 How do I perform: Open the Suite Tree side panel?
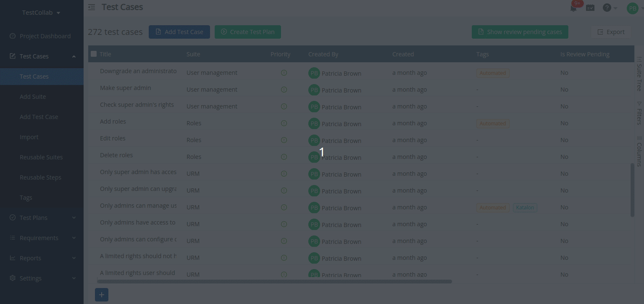(639, 74)
